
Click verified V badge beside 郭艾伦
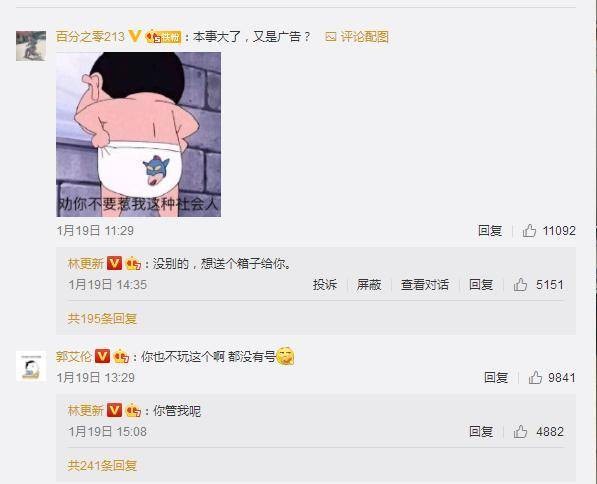[x=102, y=356]
